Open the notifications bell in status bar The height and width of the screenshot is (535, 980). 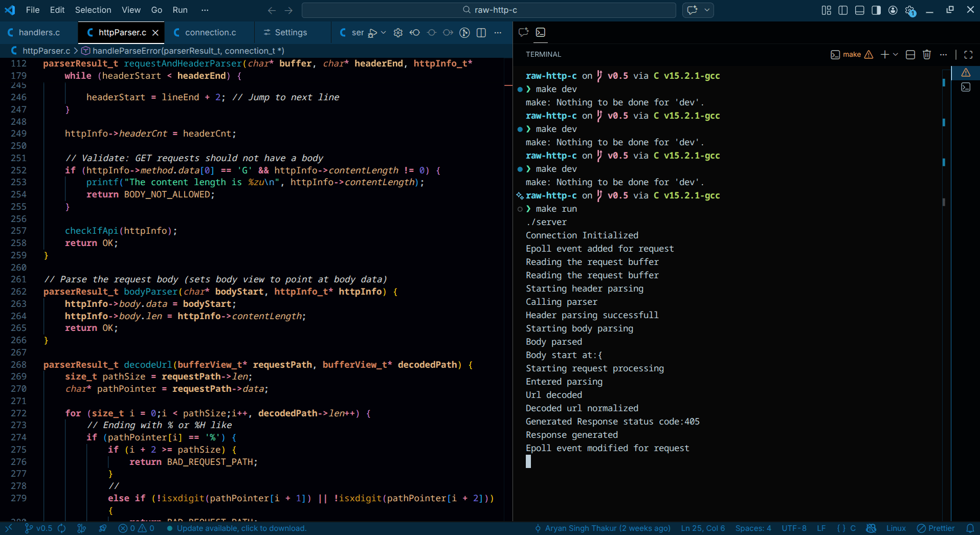click(x=970, y=528)
